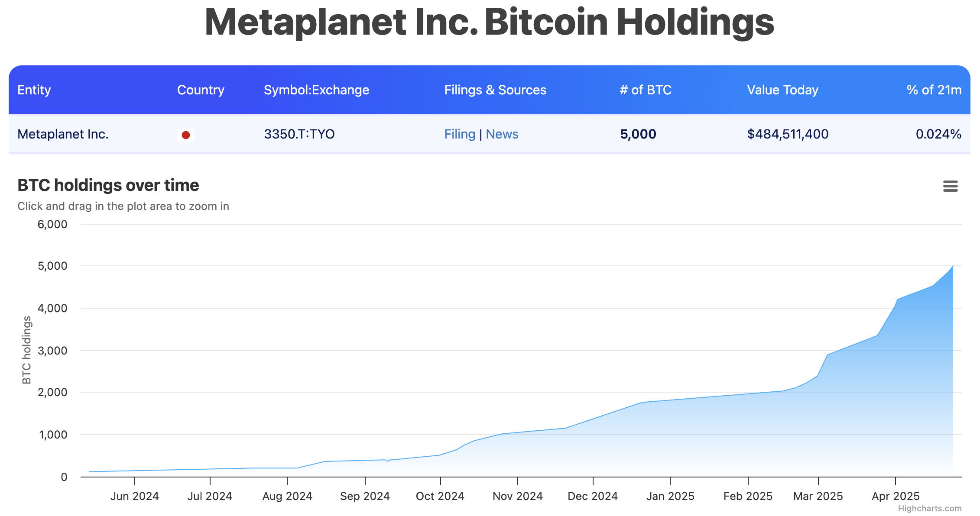
Task: Select the Metaplanet Inc. table row
Action: tap(63, 134)
